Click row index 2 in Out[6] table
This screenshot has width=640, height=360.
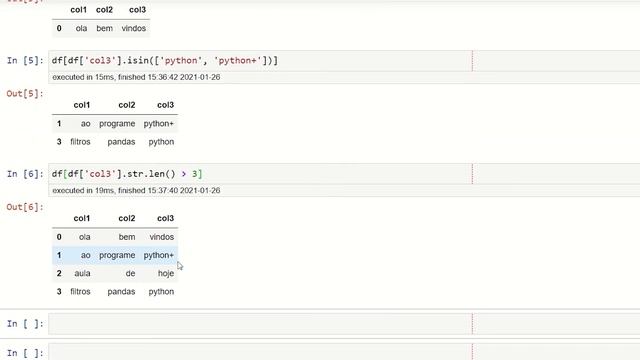click(x=59, y=273)
